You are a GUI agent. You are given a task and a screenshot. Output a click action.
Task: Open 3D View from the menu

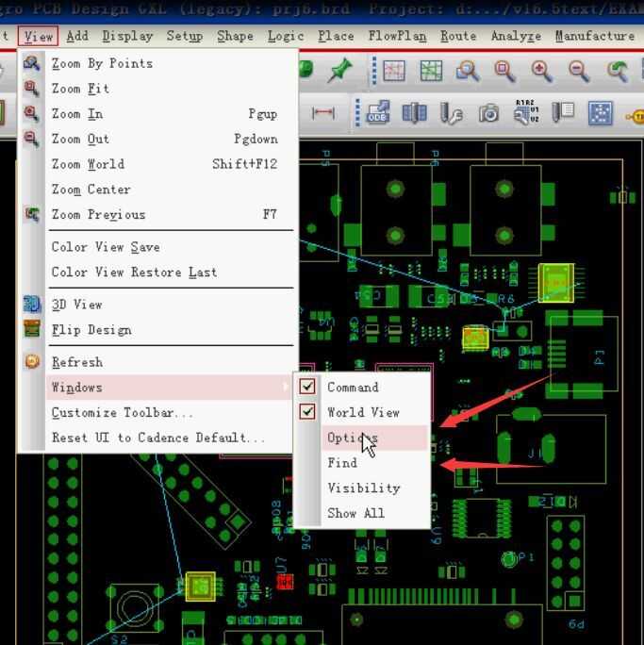pos(169,305)
